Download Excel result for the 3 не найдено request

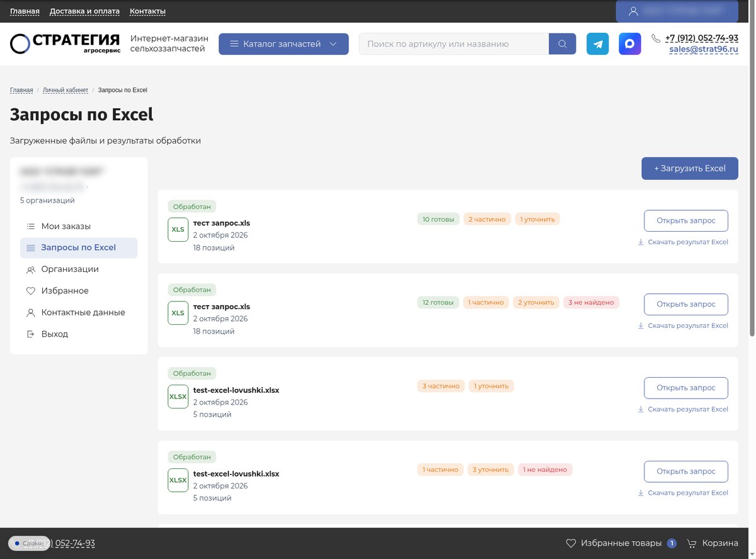click(683, 326)
